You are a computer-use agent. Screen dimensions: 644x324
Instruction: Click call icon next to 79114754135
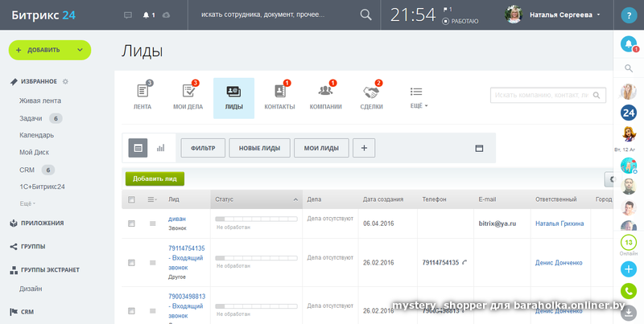[464, 262]
